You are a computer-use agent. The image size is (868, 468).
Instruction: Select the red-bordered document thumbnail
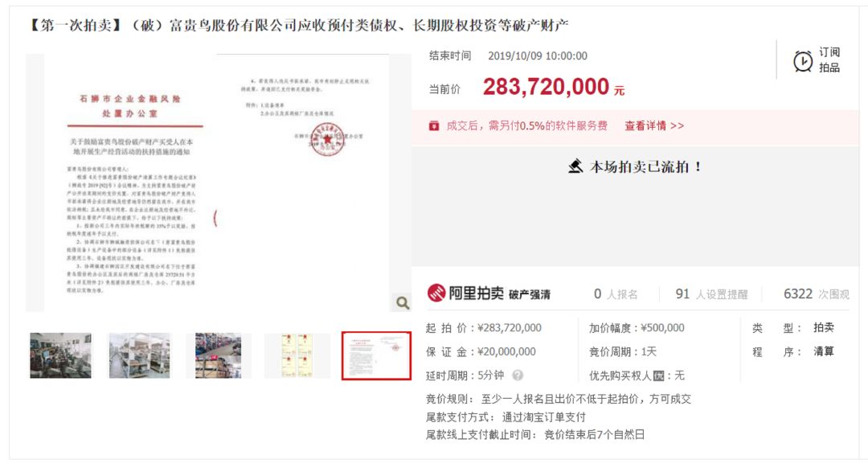coord(376,355)
